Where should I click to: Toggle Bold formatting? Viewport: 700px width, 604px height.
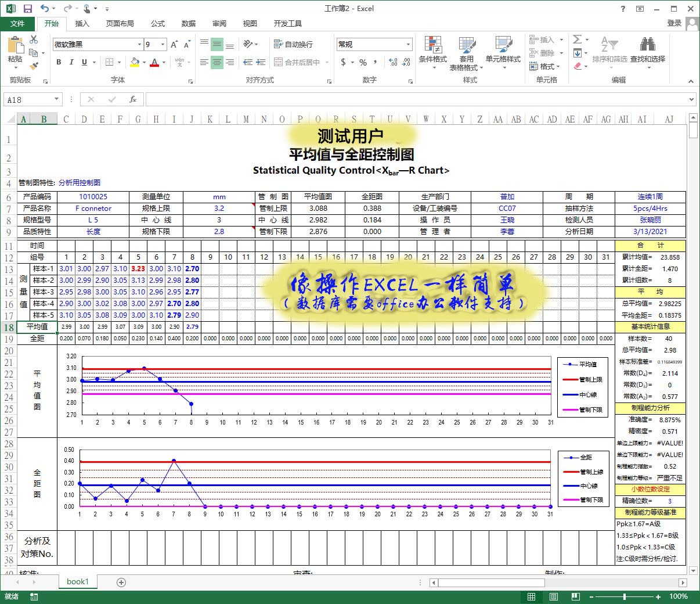tap(59, 62)
